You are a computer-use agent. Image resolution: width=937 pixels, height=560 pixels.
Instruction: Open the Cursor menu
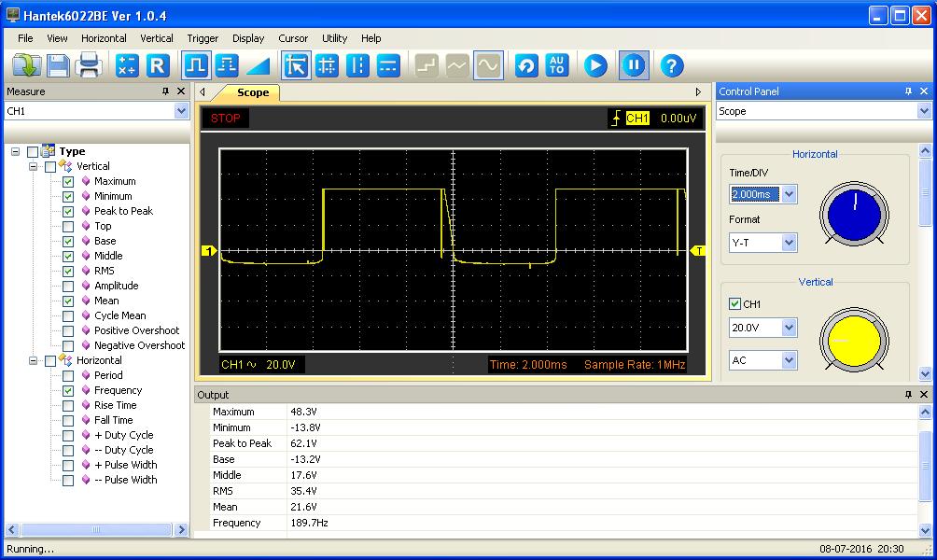(x=293, y=38)
